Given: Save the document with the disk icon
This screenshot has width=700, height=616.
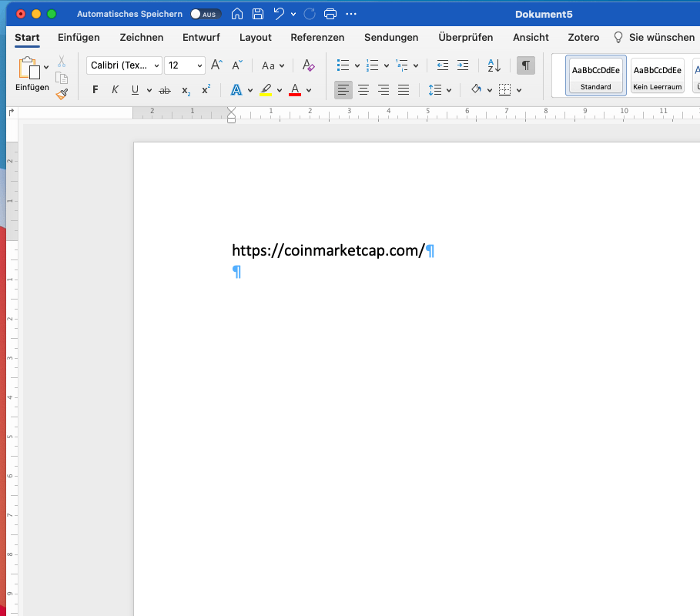Looking at the screenshot, I should click(257, 14).
